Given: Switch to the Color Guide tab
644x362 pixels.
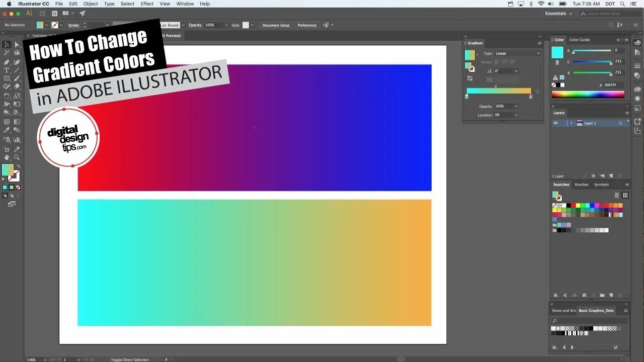Looking at the screenshot, I should click(x=580, y=40).
